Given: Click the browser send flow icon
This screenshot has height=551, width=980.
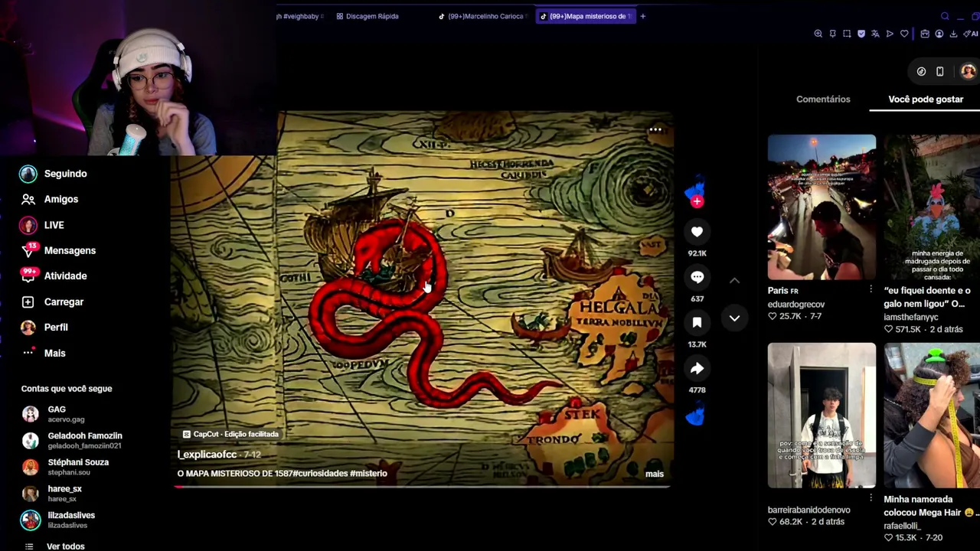Looking at the screenshot, I should coord(890,34).
